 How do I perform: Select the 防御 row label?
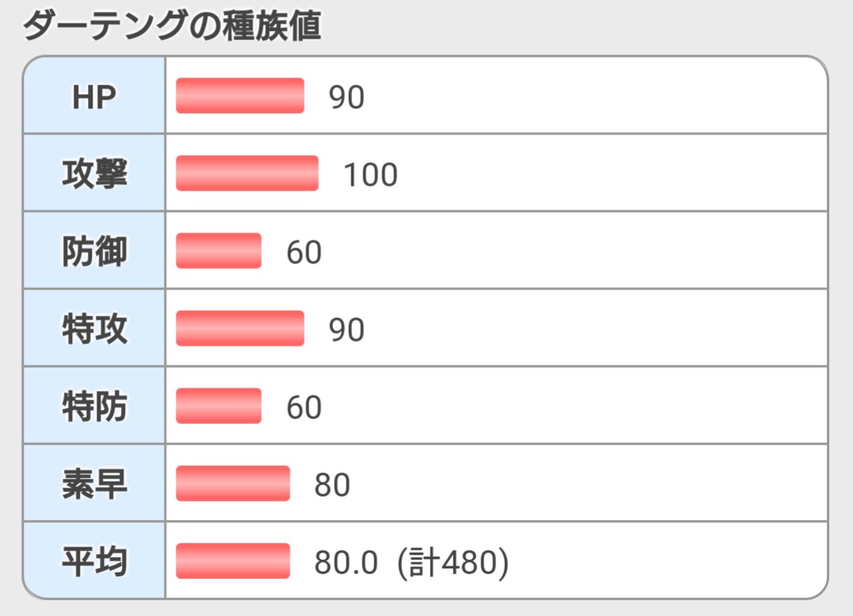[94, 251]
